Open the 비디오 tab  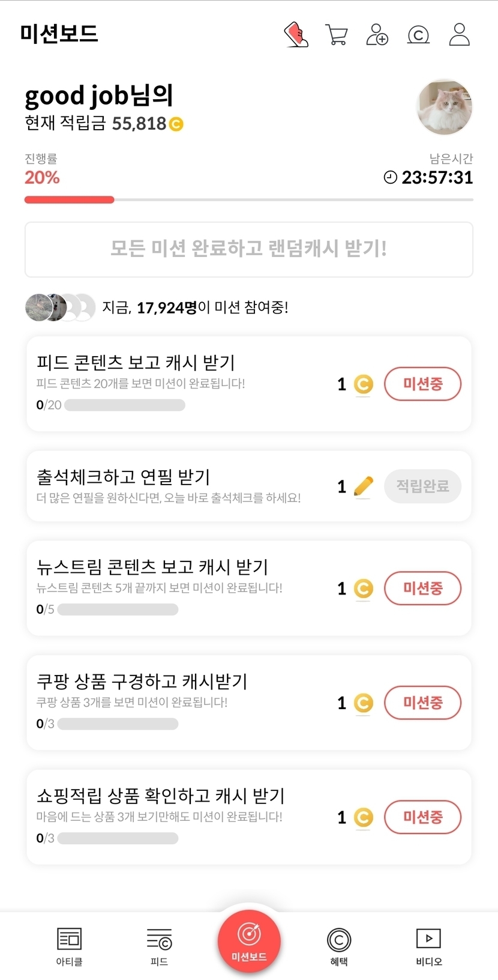428,946
